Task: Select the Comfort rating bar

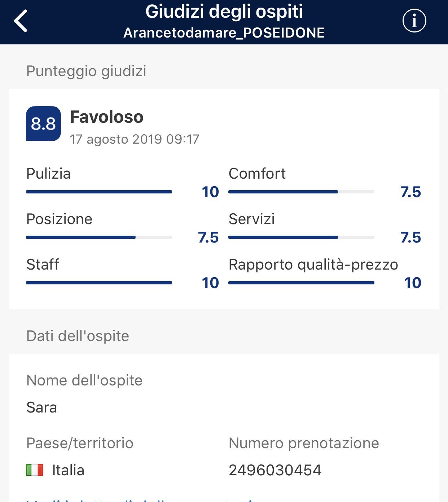Action: pos(301,192)
